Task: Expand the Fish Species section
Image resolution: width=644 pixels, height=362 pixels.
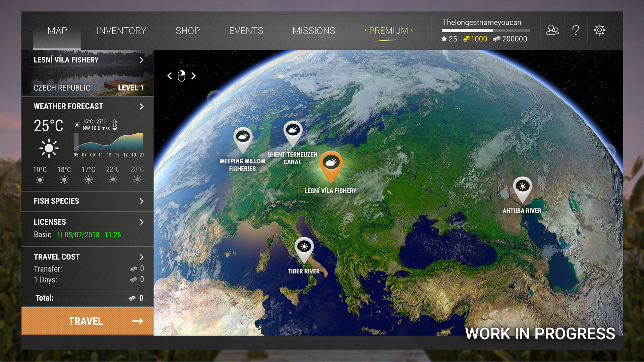Action: click(141, 201)
